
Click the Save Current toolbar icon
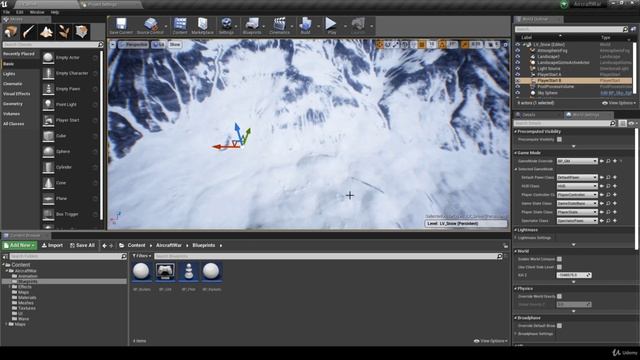coord(121,24)
